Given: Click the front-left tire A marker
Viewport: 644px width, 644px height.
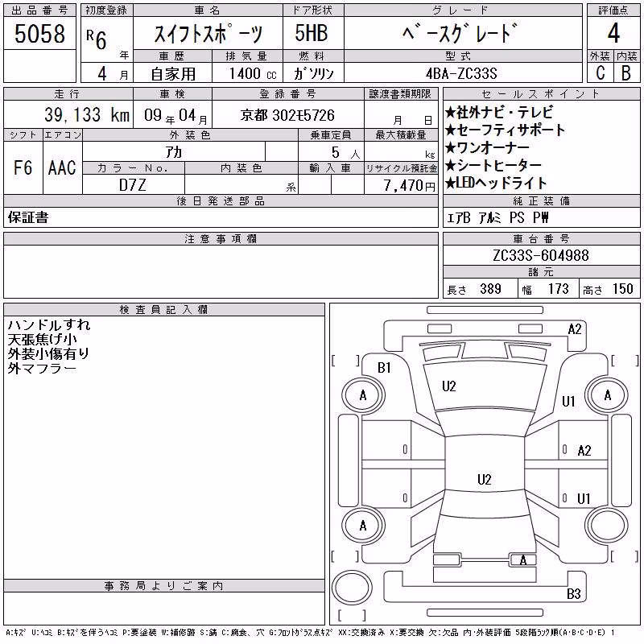Looking at the screenshot, I should tap(363, 395).
